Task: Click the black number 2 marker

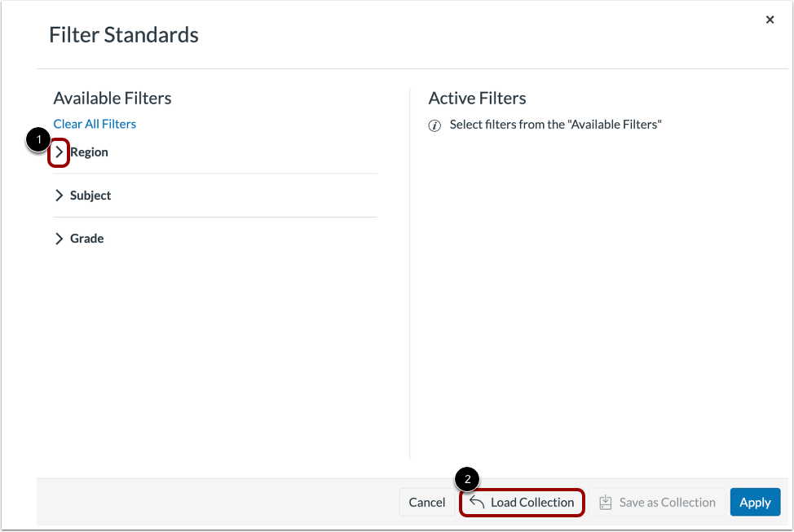Action: point(467,479)
